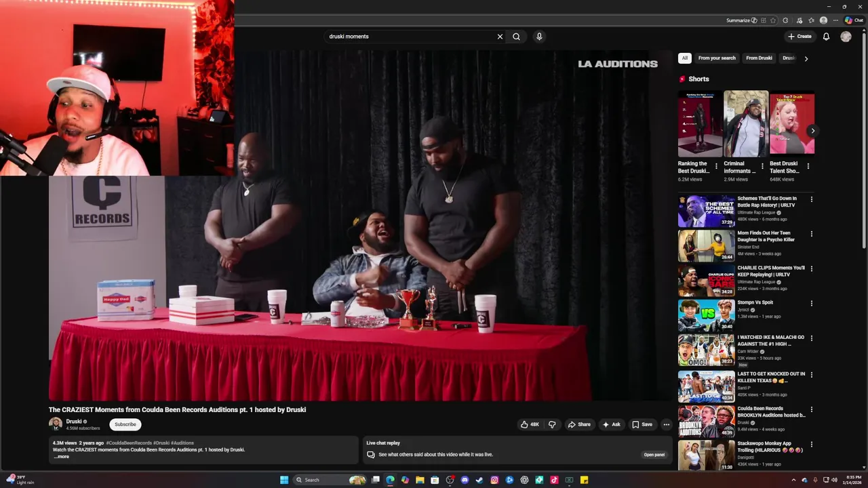Screen dimensions: 868x488
Task: Open I Watched Ike & Malachi video
Action: (x=707, y=350)
